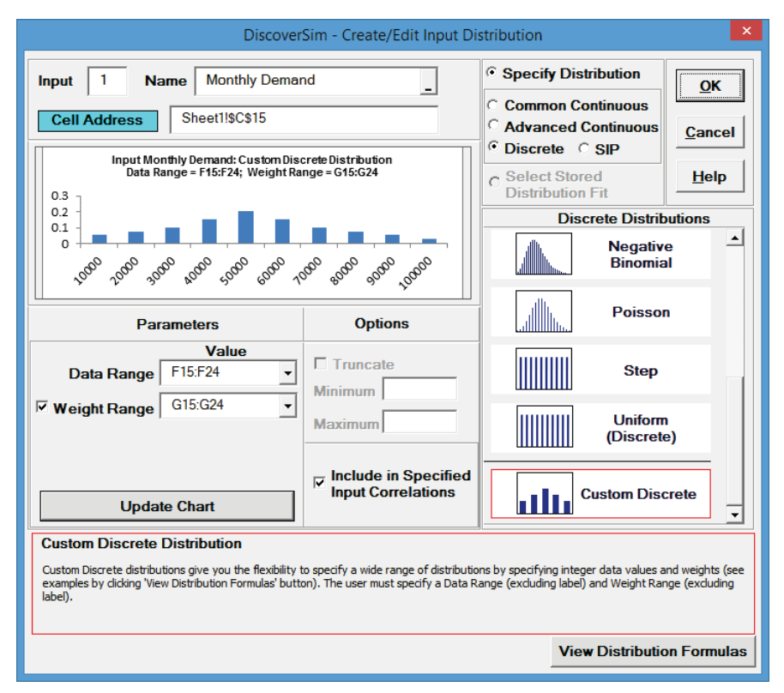The width and height of the screenshot is (784, 693).
Task: Uncheck Include in Specified Input Correlations
Action: (x=319, y=483)
